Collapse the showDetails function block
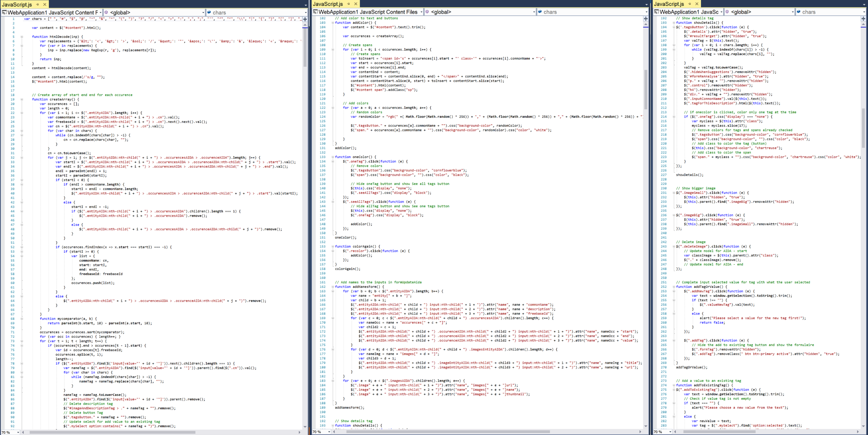 pos(674,23)
